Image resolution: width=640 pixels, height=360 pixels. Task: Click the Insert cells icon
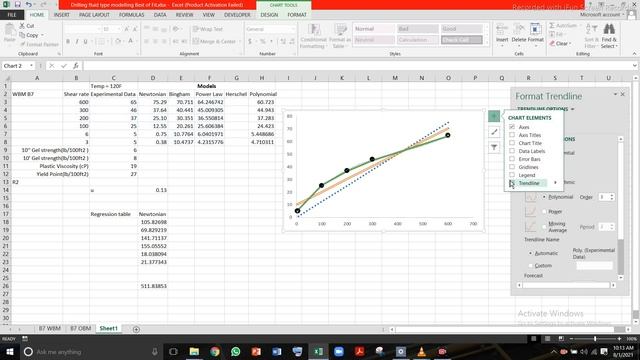(x=502, y=33)
